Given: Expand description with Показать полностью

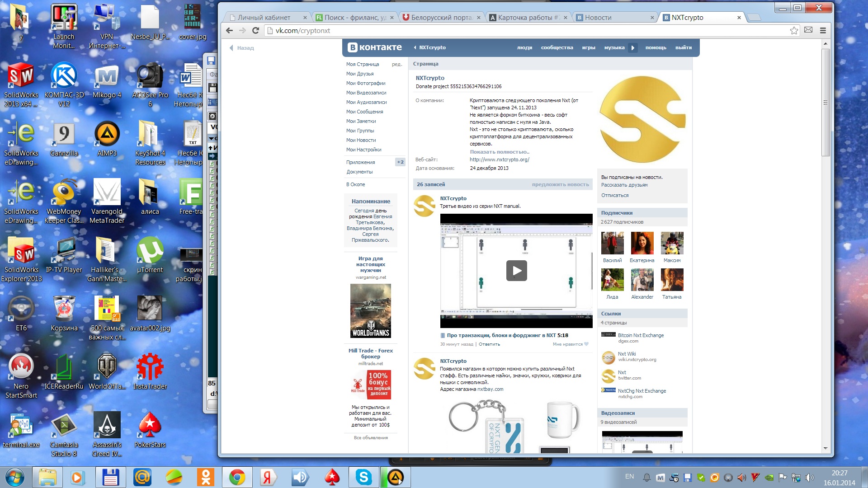Looking at the screenshot, I should (x=499, y=152).
